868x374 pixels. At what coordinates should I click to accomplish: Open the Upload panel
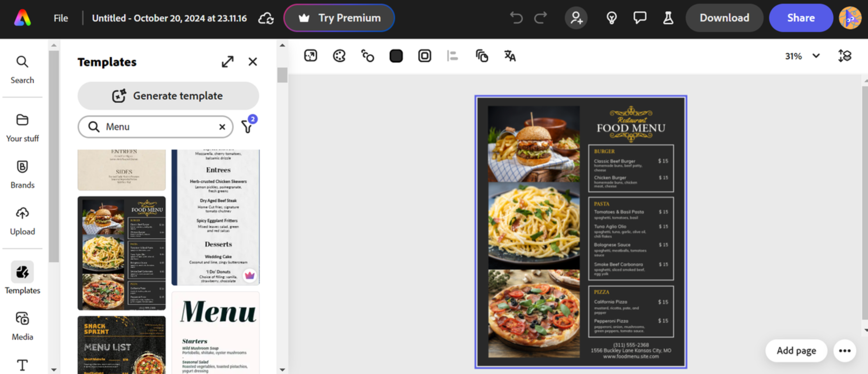22,221
